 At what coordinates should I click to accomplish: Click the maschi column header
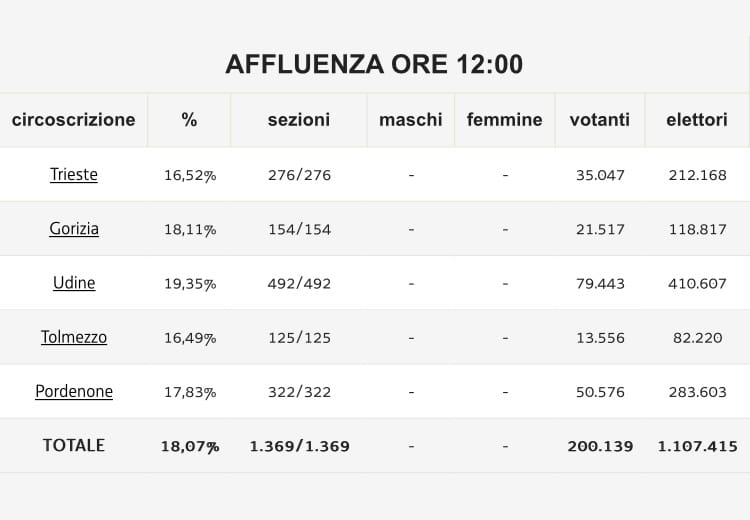410,120
